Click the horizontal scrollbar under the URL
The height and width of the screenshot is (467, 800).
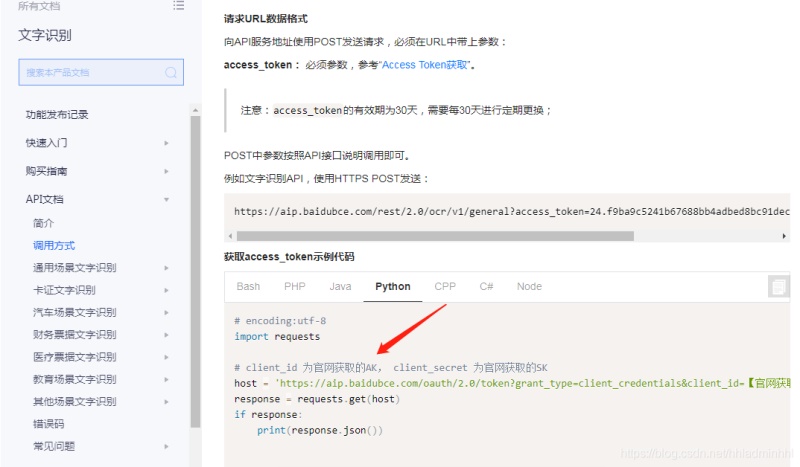point(435,236)
